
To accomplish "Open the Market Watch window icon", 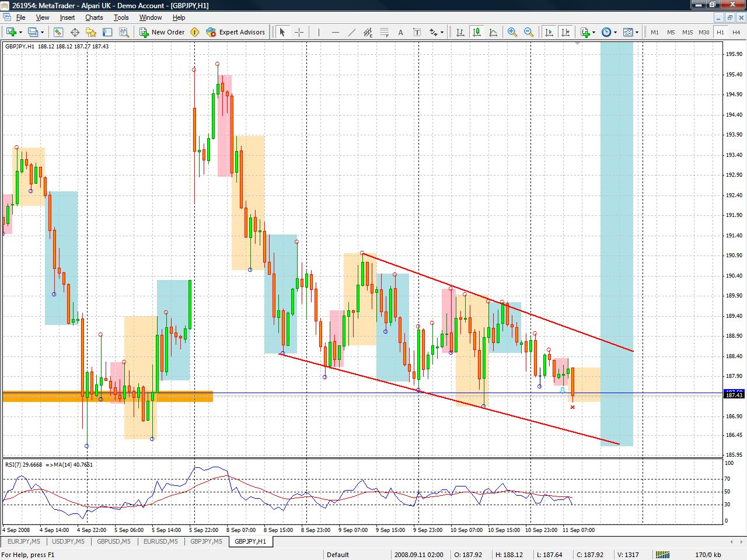I will 58,32.
